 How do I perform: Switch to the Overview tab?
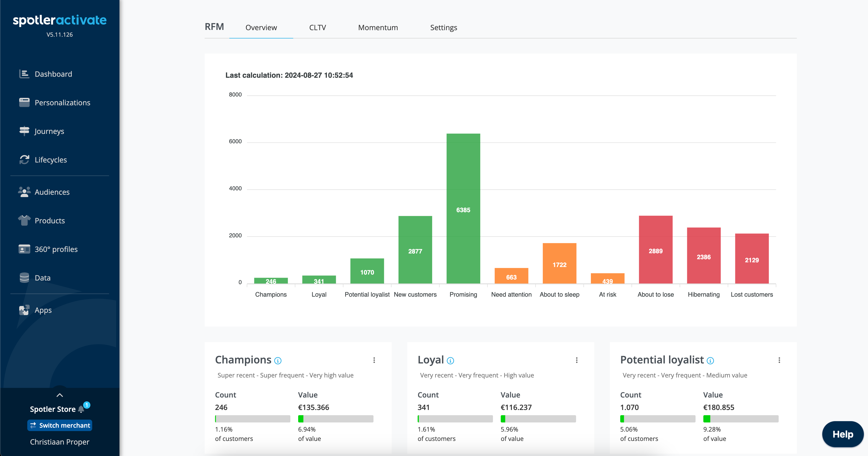coord(261,28)
